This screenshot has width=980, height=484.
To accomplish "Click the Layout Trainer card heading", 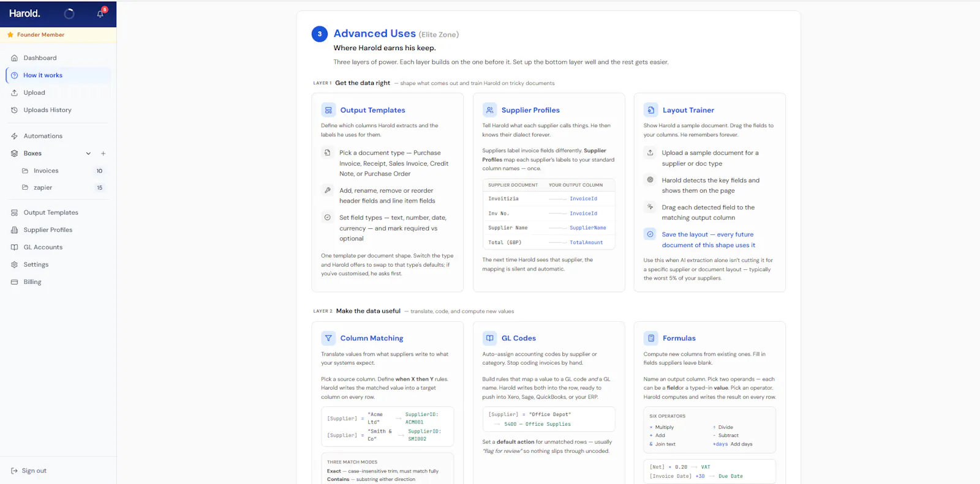I will [x=688, y=110].
